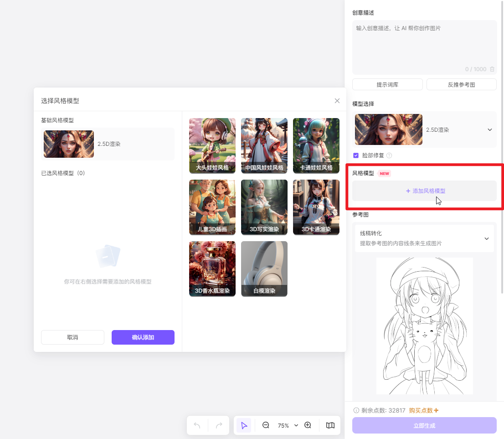The width and height of the screenshot is (504, 439).
Task: Click the 2.5D渲染 base model in dialog
Action: pyautogui.click(x=108, y=144)
